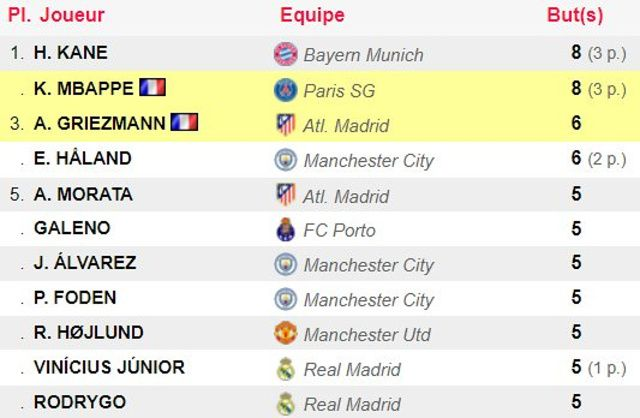
Task: Click the Atl. Madrid crest beside Morata
Action: click(x=285, y=194)
